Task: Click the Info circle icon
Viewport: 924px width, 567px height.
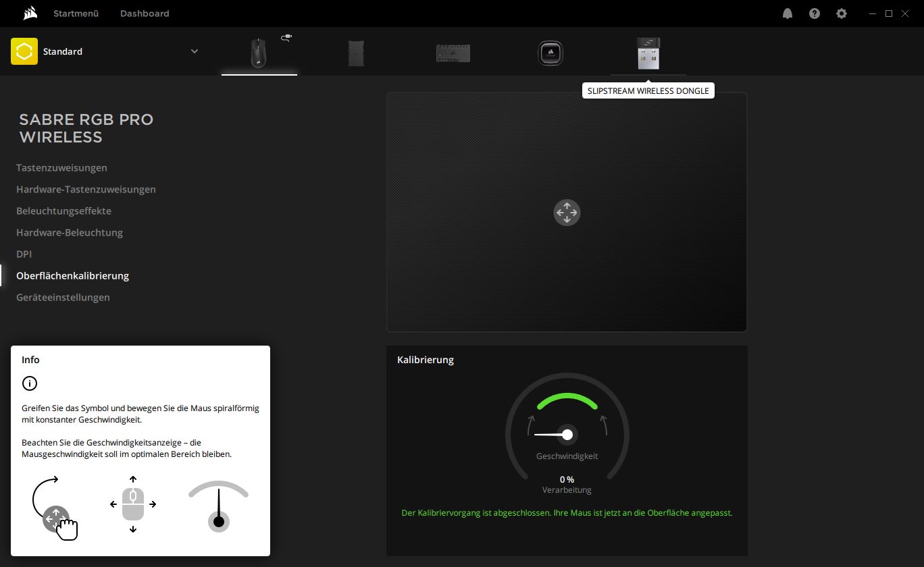Action: point(30,383)
